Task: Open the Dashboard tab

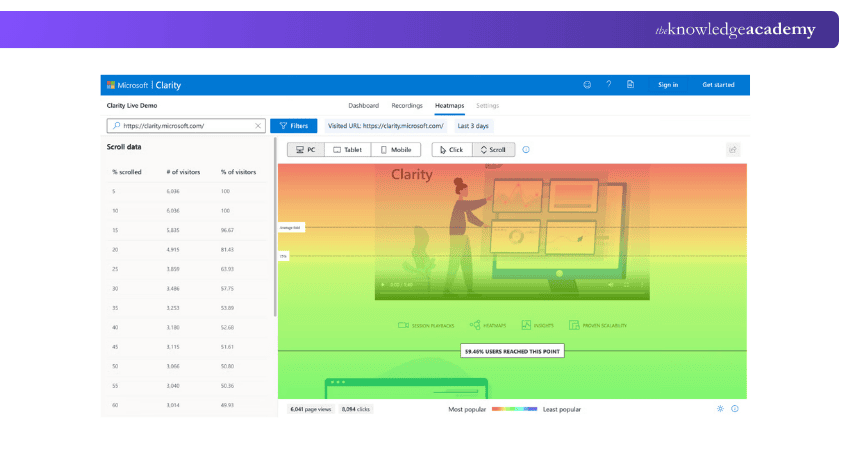Action: 364,106
